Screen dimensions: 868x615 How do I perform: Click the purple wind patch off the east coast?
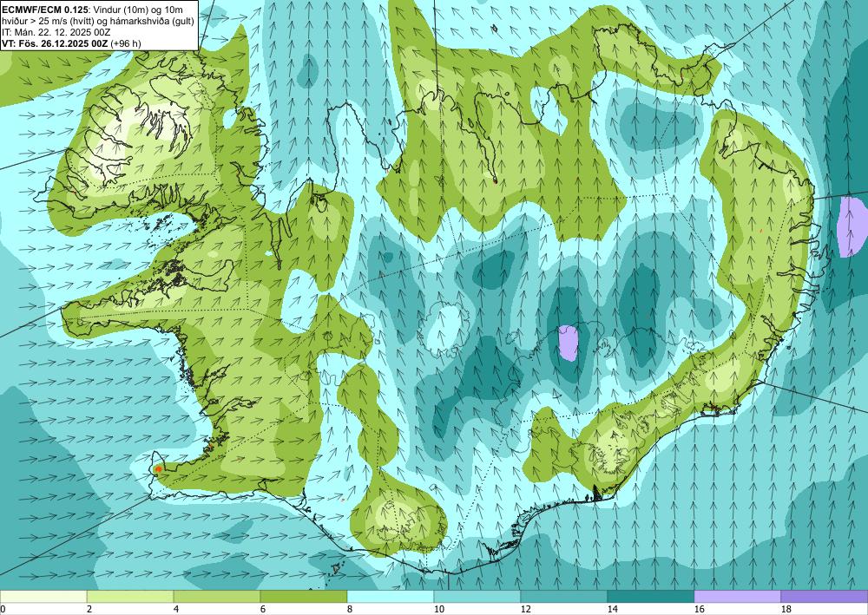(853, 226)
